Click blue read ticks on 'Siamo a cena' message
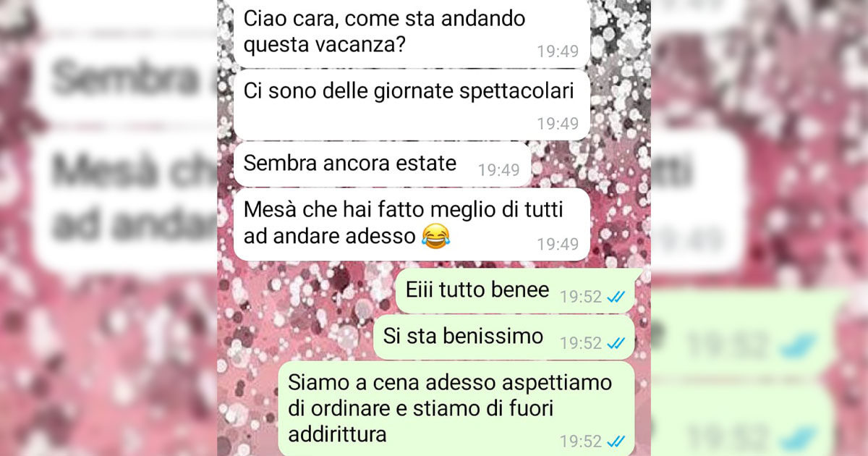This screenshot has height=456, width=868. click(x=617, y=440)
